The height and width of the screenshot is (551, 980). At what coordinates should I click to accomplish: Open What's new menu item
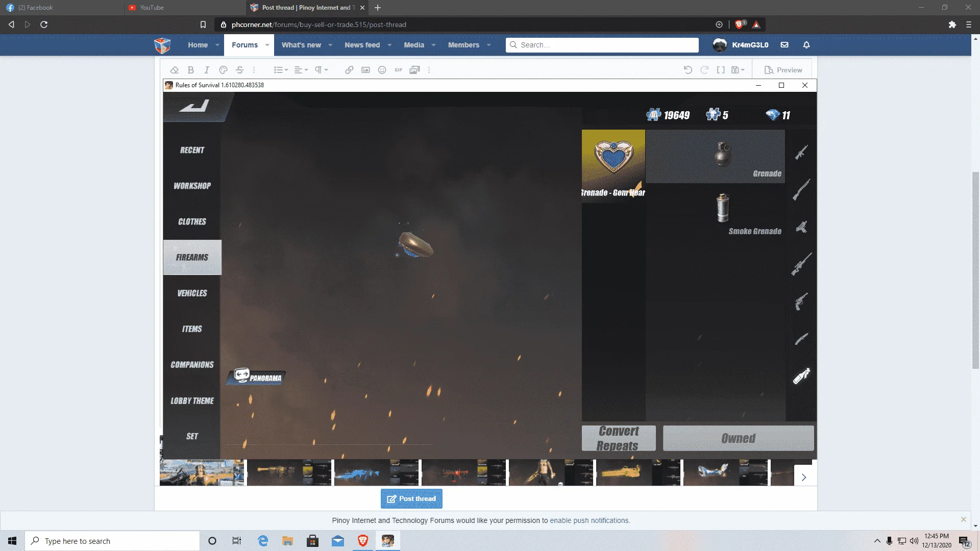[x=301, y=45]
